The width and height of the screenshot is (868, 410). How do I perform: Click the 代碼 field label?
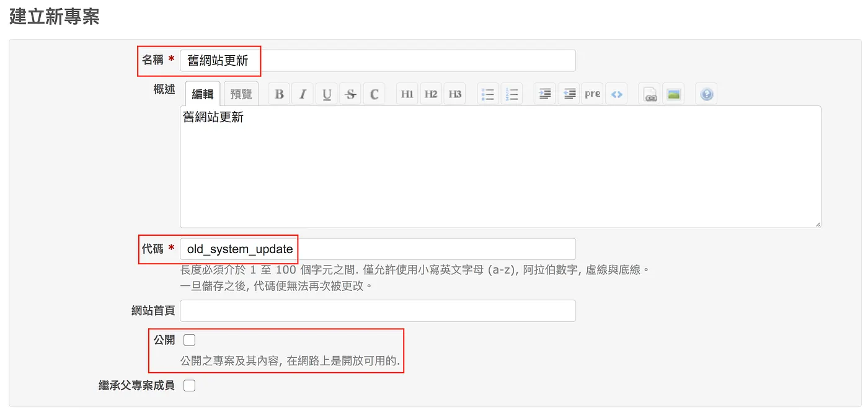pos(153,249)
